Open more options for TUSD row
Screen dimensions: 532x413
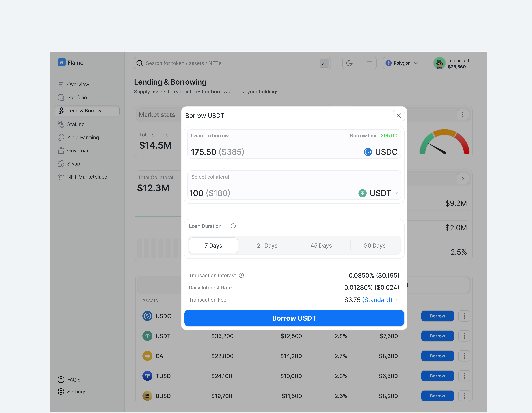464,376
